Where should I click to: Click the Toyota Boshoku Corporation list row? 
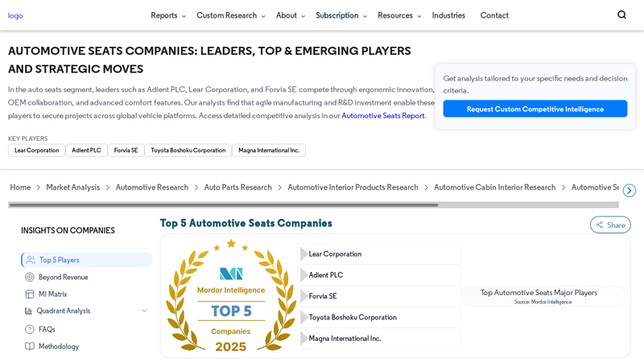(379, 317)
